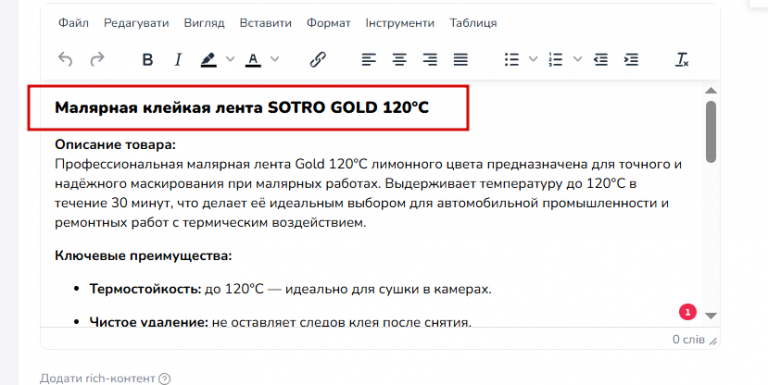Toggle italic formatting
768x385 pixels.
tap(178, 60)
